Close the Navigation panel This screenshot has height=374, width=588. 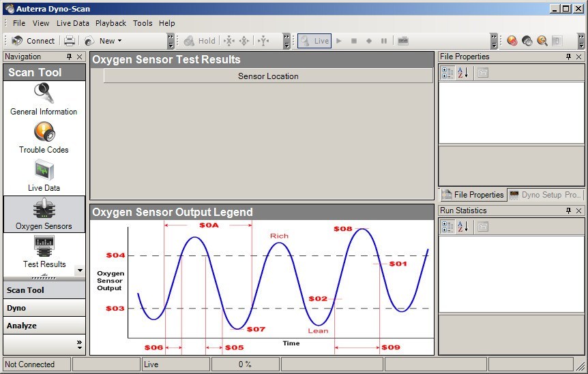coord(80,57)
